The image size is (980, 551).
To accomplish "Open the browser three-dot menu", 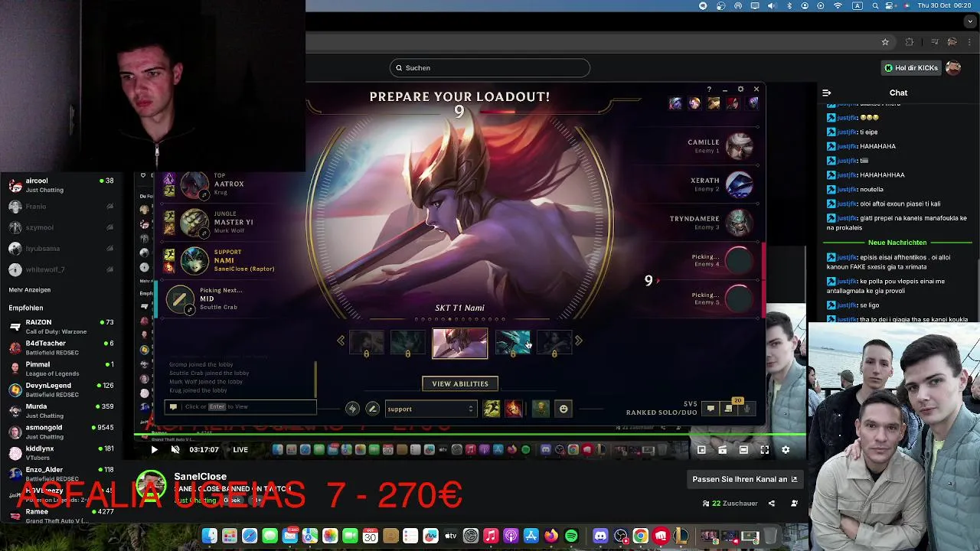I will click(x=971, y=42).
